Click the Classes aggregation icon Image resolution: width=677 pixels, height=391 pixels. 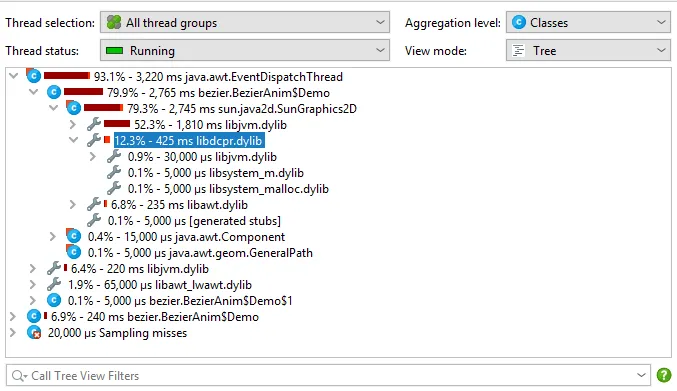click(x=519, y=22)
